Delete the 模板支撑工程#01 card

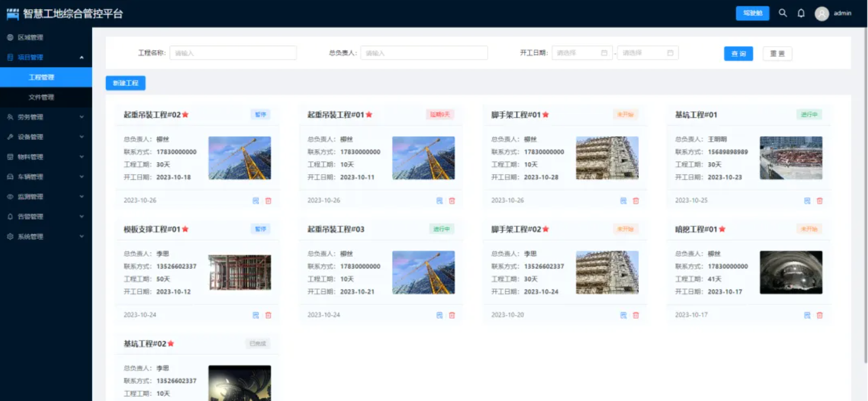(x=268, y=315)
